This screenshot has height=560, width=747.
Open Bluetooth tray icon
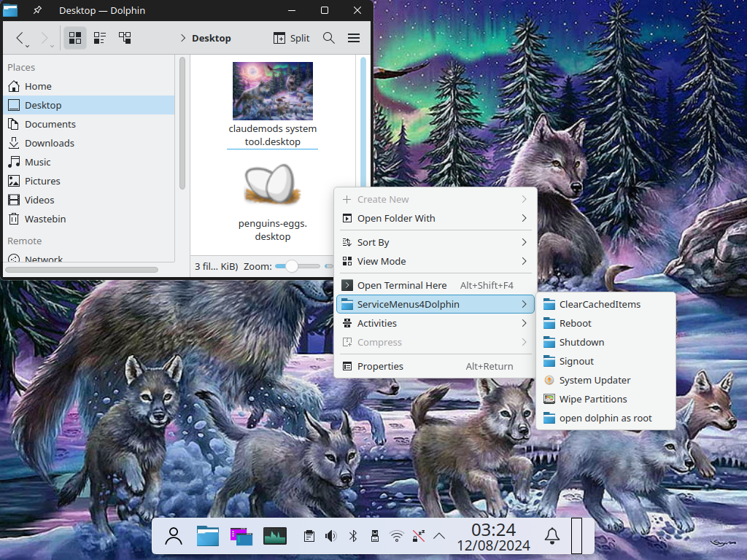point(352,536)
